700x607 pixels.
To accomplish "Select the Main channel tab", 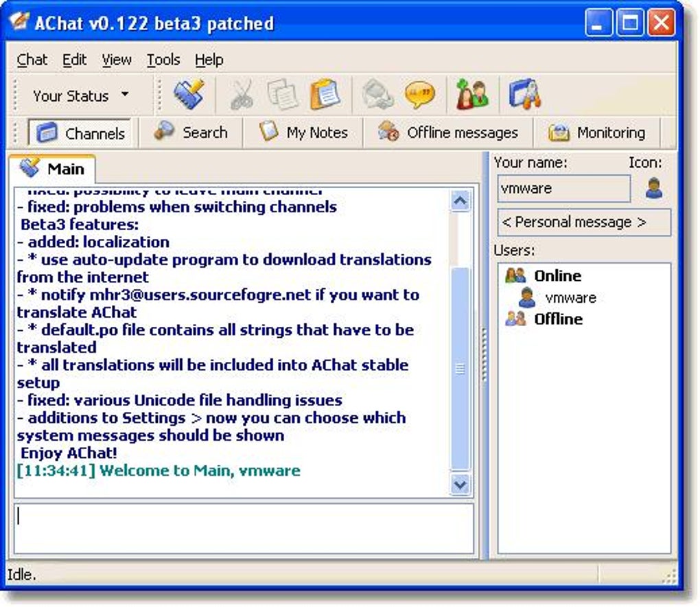I will click(52, 169).
